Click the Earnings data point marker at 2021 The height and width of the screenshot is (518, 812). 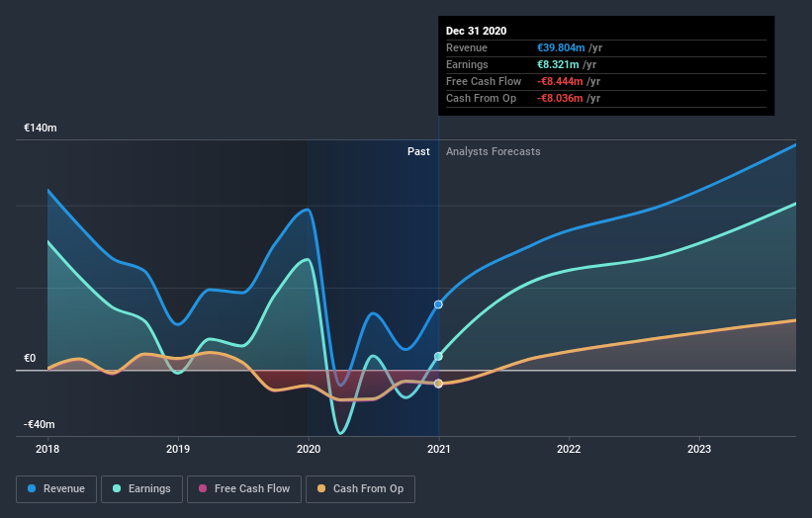click(x=438, y=356)
